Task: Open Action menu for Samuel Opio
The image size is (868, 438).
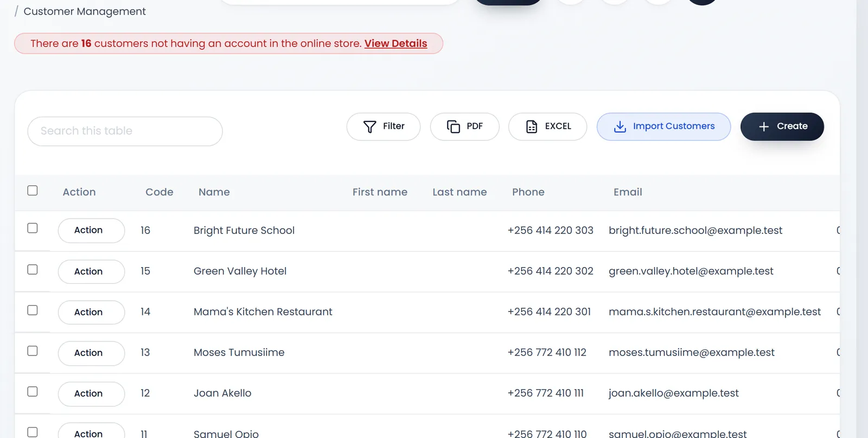Action: [91, 431]
